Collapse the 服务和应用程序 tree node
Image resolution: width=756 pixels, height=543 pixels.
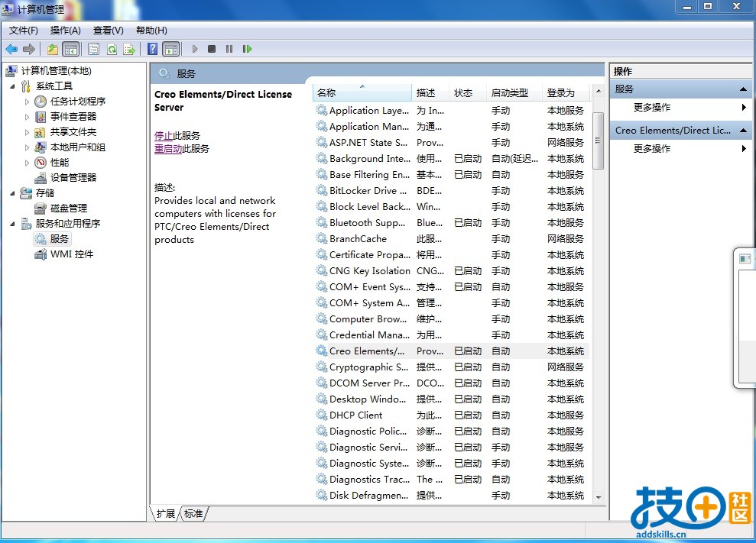[12, 224]
